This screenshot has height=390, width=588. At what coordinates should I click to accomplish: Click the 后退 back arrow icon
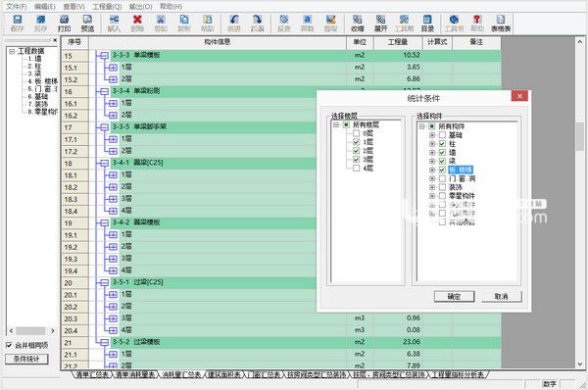258,24
